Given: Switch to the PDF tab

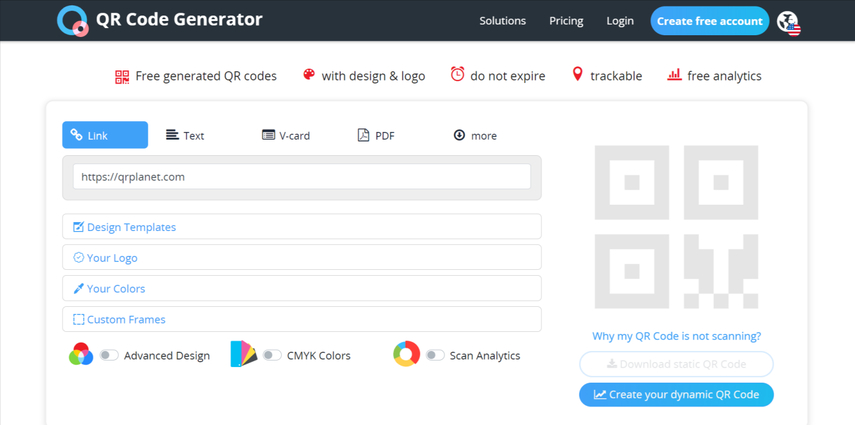Looking at the screenshot, I should pyautogui.click(x=376, y=135).
